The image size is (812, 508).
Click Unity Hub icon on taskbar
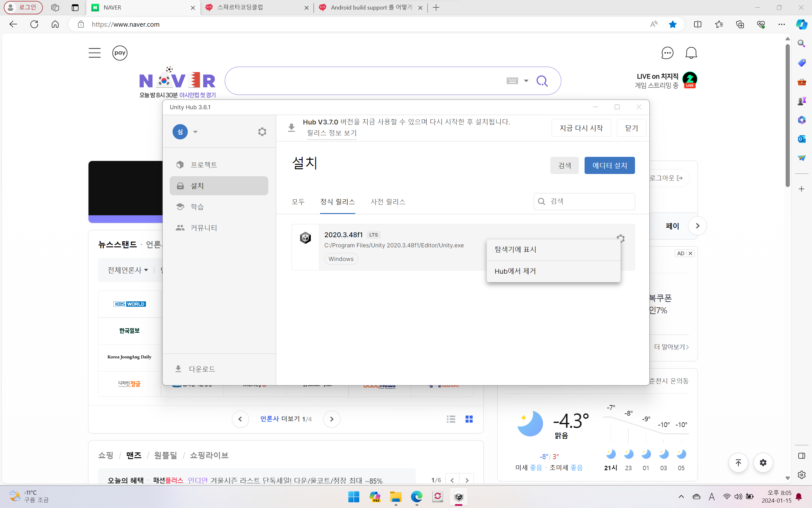[459, 497]
